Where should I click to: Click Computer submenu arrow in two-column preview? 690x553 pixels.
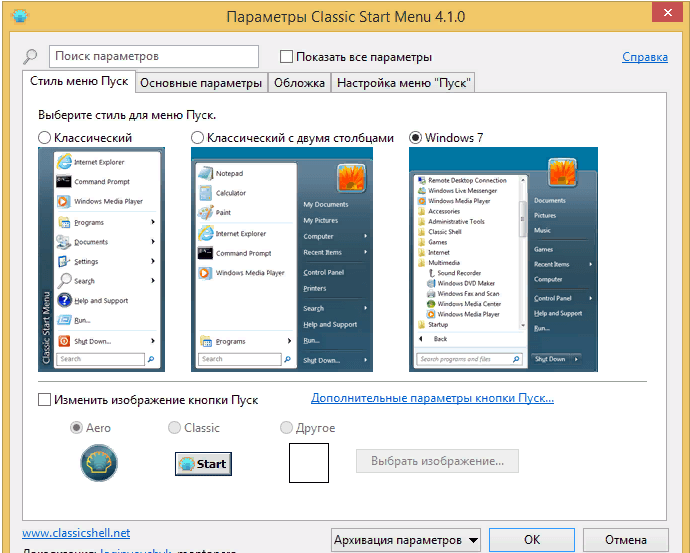click(365, 236)
